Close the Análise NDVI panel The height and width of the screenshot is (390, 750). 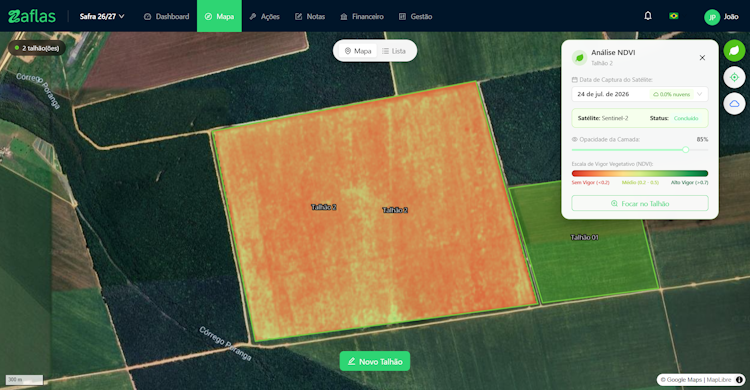702,58
